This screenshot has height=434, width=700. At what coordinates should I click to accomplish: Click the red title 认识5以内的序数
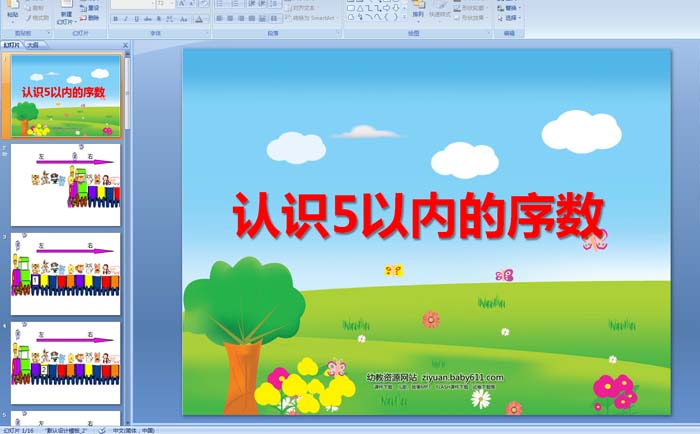click(x=418, y=216)
